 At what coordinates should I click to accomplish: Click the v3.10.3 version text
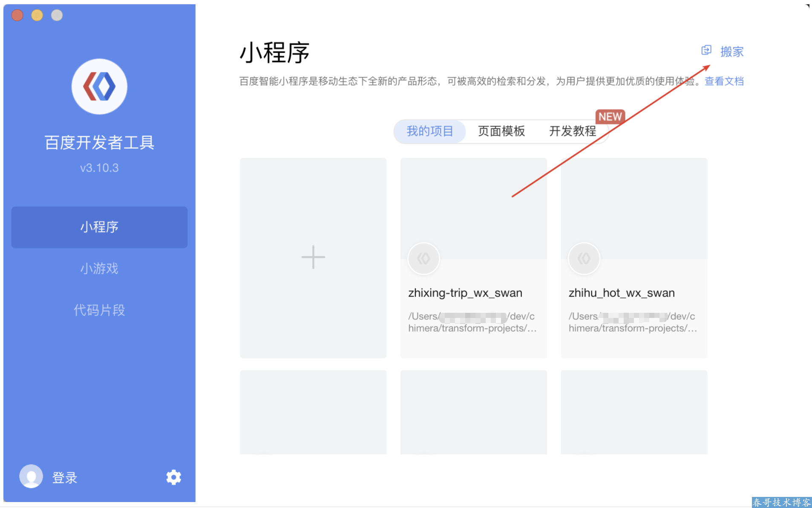[x=99, y=168]
